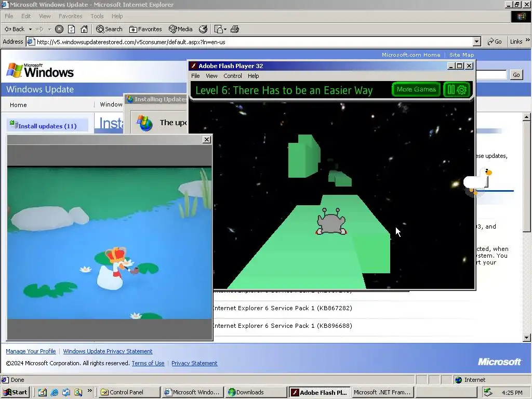
Task: Click the Outlook Express quick launch icon
Action: [x=66, y=393]
